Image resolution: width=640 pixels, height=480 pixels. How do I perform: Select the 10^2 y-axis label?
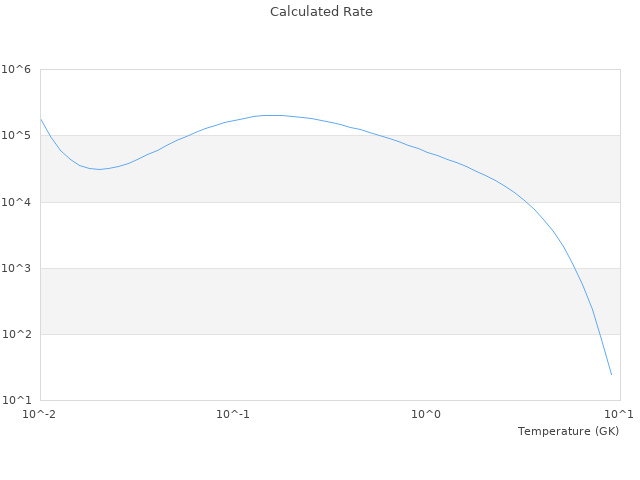[x=16, y=334]
